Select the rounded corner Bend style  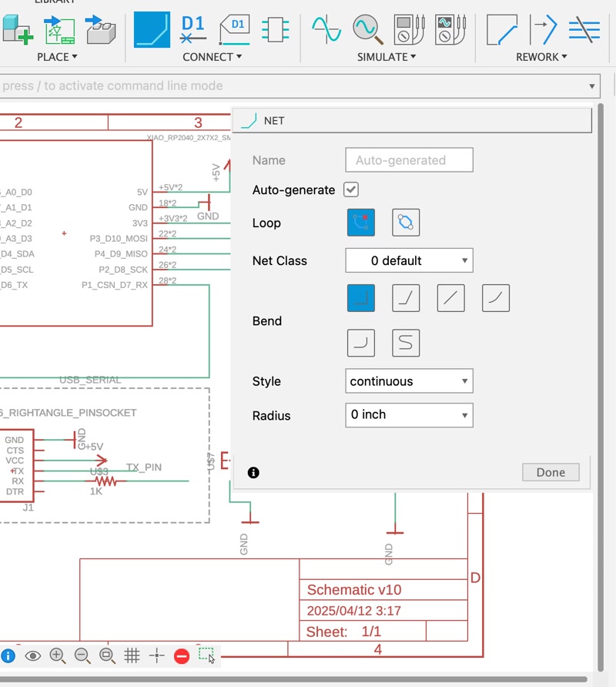[361, 343]
